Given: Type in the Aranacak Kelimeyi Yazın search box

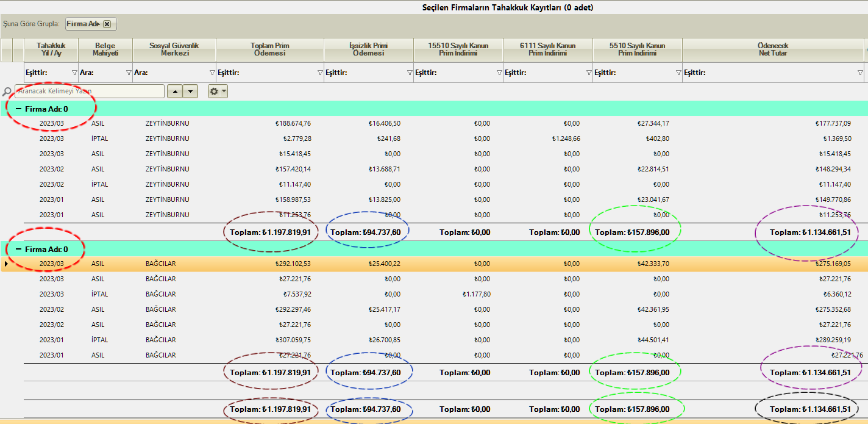Looking at the screenshot, I should click(x=90, y=92).
